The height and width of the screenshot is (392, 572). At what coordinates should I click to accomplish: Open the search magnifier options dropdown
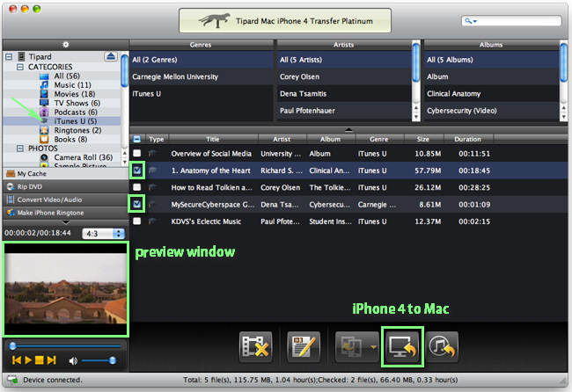pos(471,21)
